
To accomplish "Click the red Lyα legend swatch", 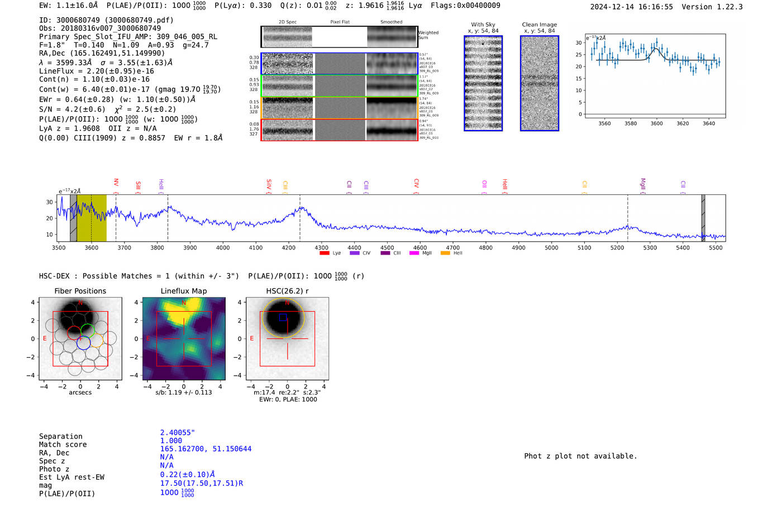I will (324, 253).
